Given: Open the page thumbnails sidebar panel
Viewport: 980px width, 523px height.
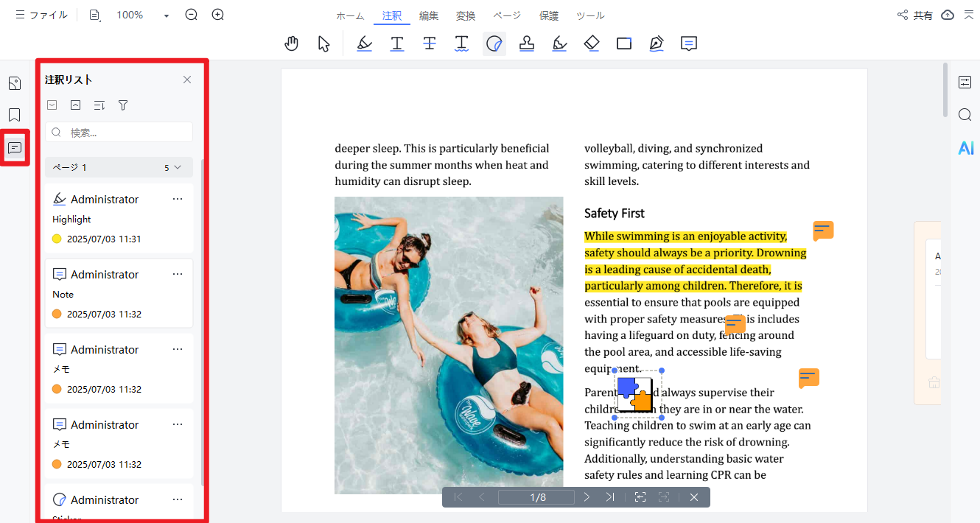Looking at the screenshot, I should 15,83.
